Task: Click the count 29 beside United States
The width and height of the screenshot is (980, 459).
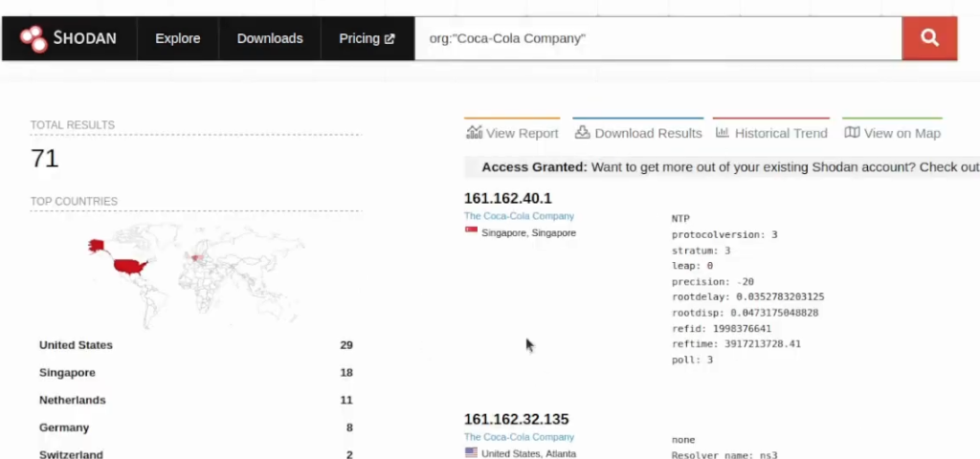Action: (346, 344)
